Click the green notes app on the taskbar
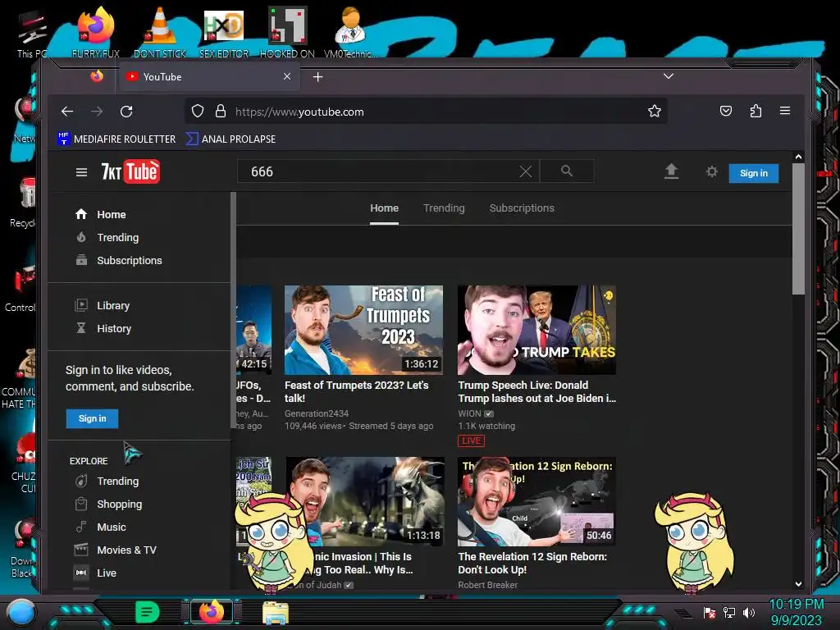This screenshot has height=630, width=840. pos(148,612)
